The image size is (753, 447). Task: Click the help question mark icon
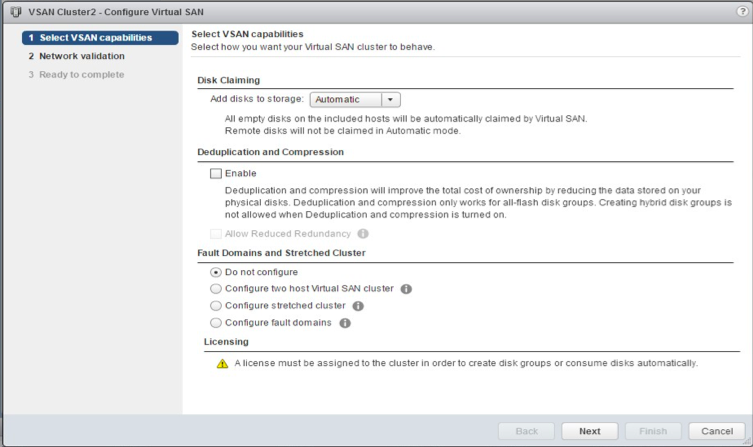741,10
